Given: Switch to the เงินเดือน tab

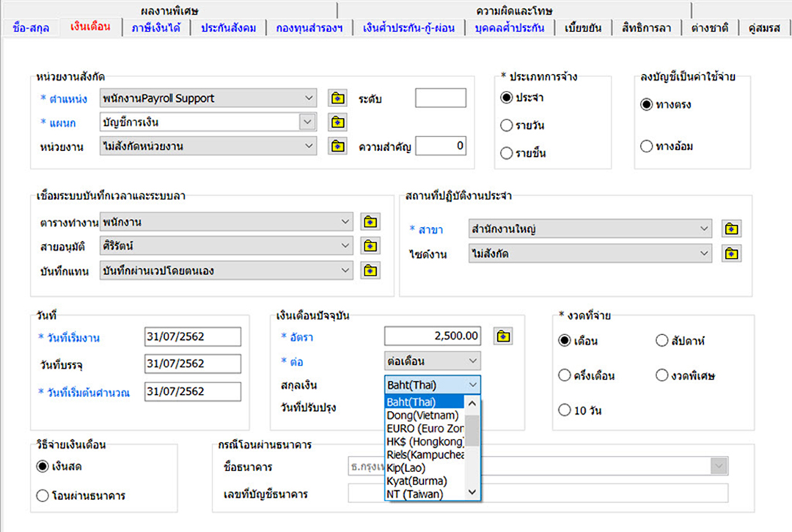Looking at the screenshot, I should click(90, 27).
